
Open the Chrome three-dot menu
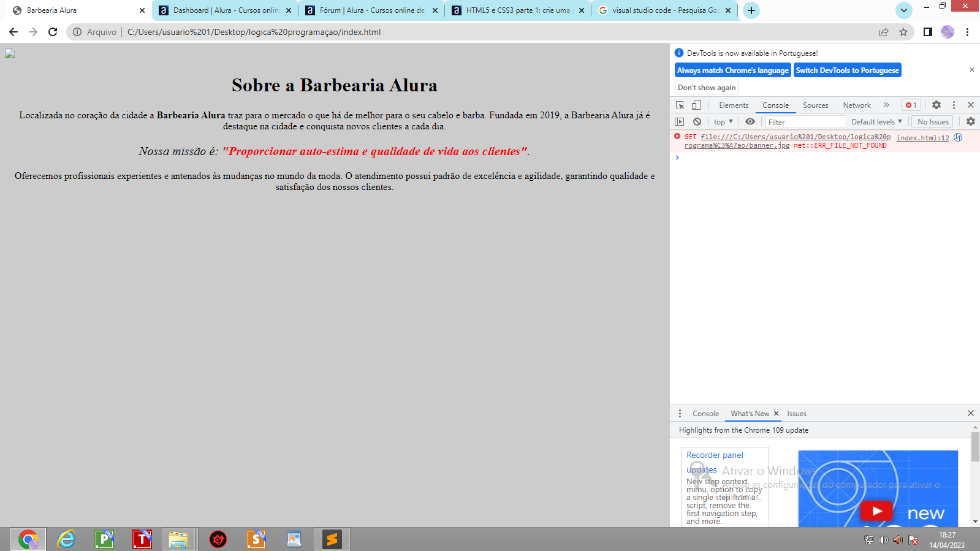(x=967, y=32)
